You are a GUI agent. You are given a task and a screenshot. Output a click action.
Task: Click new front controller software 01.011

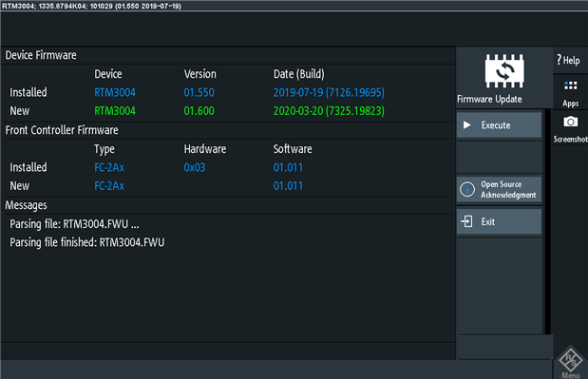tap(288, 186)
